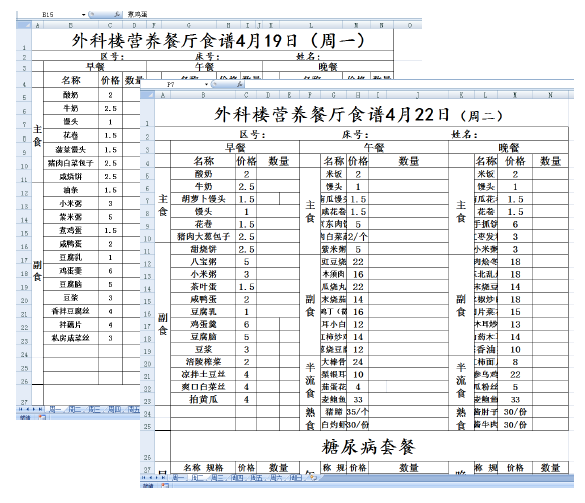
Task: Open the Name Box dropdown showing B15
Action: point(84,15)
